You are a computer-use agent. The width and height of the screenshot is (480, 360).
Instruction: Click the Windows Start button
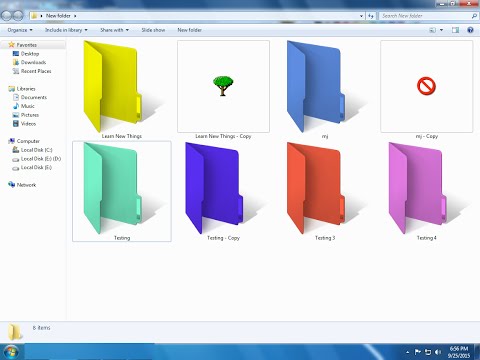pyautogui.click(x=11, y=352)
